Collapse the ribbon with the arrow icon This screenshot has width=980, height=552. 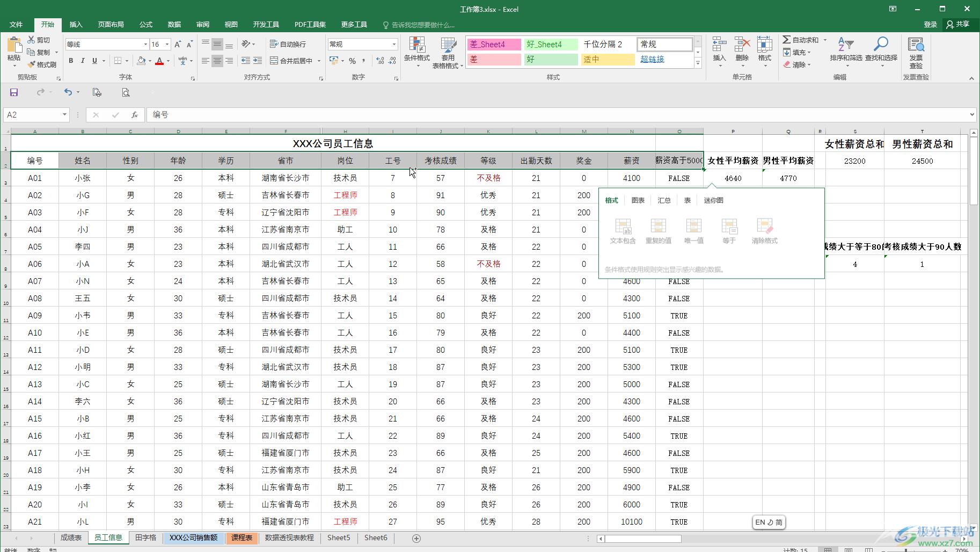click(971, 78)
